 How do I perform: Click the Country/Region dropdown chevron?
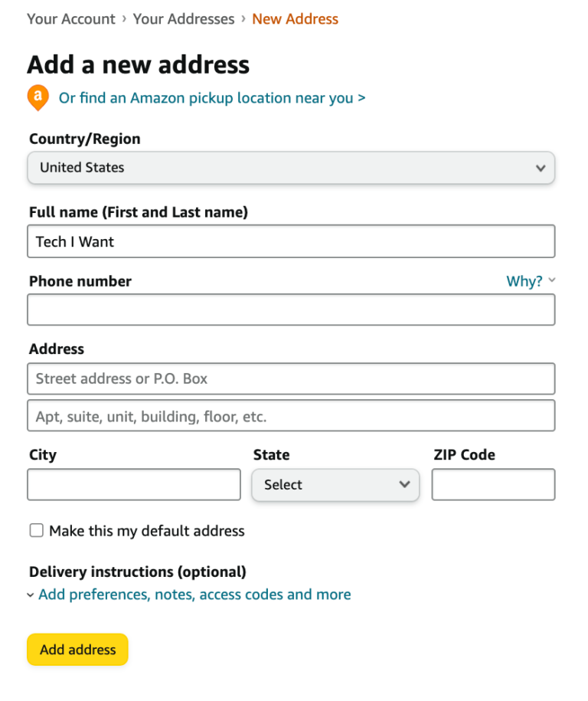coord(541,168)
